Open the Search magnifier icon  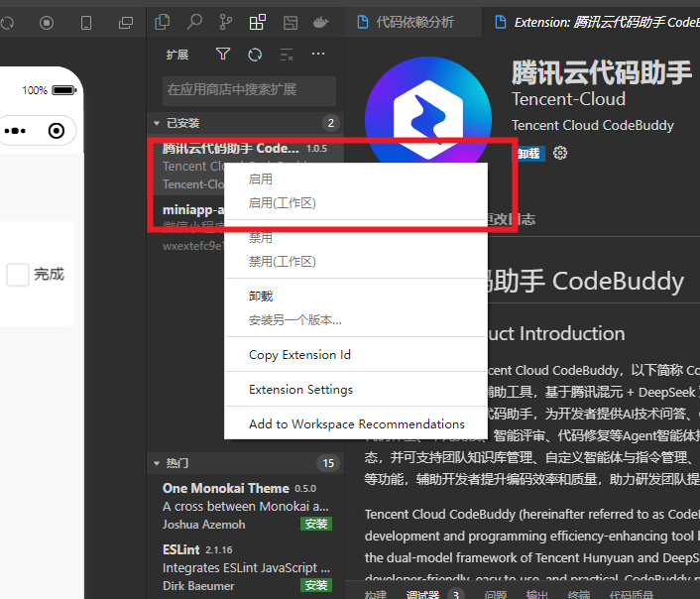[194, 22]
